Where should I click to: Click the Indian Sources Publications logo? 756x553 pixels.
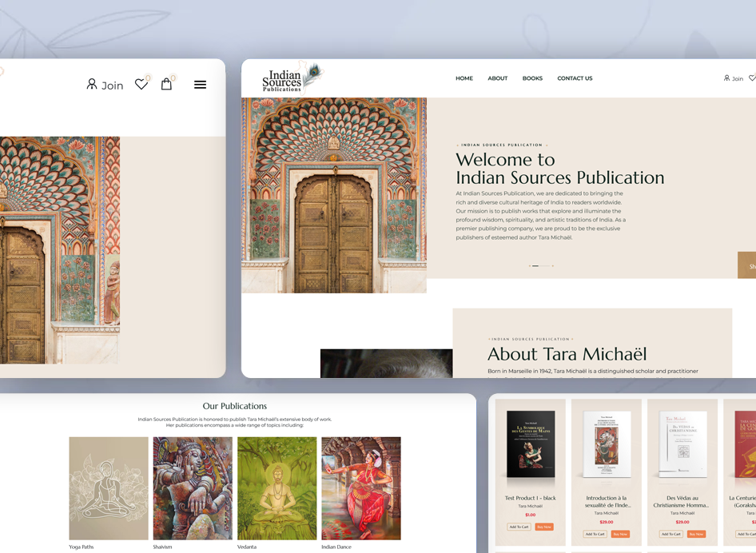(292, 78)
